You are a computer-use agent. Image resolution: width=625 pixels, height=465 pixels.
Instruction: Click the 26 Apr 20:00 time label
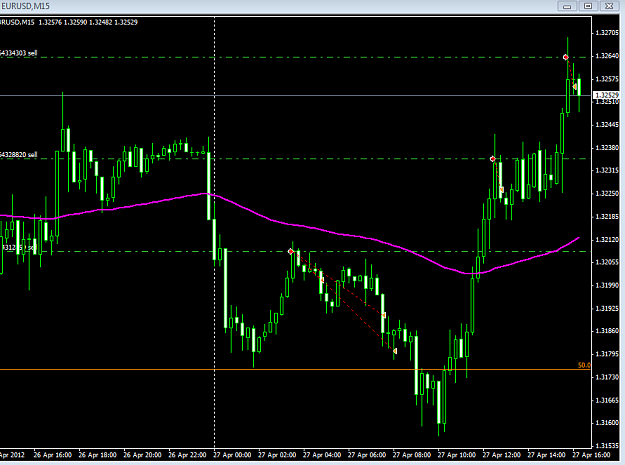pos(142,455)
